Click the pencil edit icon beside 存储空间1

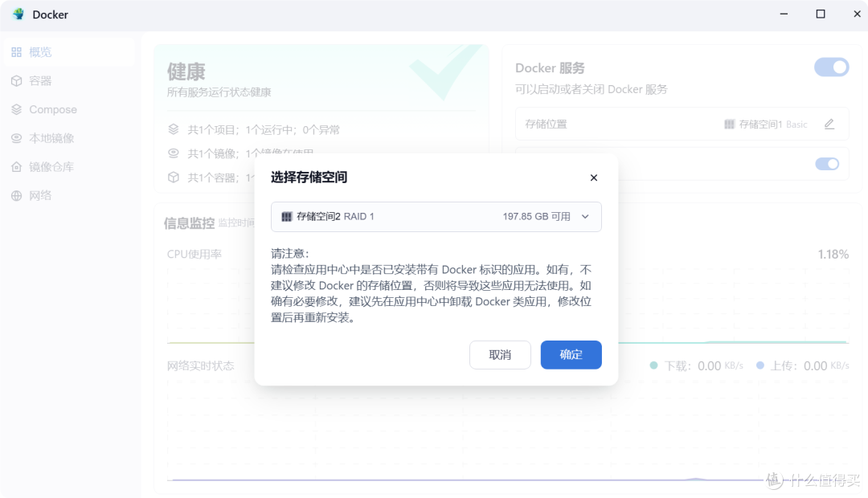[829, 124]
